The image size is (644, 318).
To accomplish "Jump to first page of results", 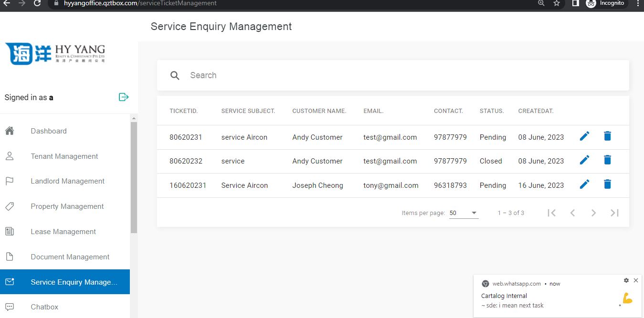I will (552, 213).
